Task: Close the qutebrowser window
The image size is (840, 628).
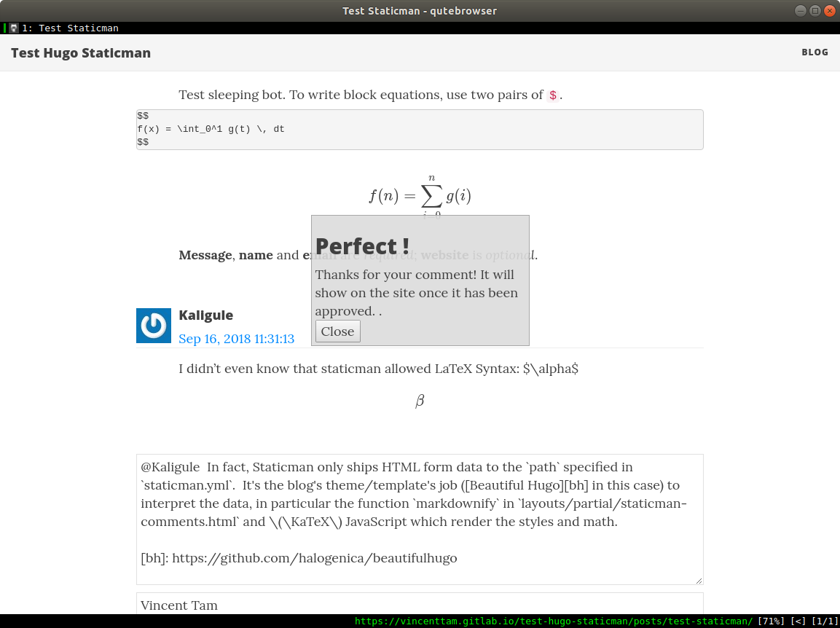Action: 829,11
